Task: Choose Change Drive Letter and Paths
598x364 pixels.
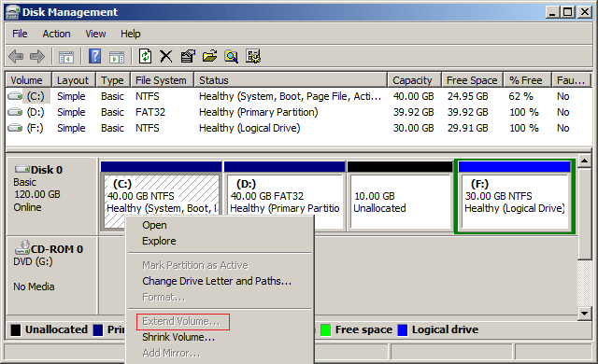Action: [217, 281]
